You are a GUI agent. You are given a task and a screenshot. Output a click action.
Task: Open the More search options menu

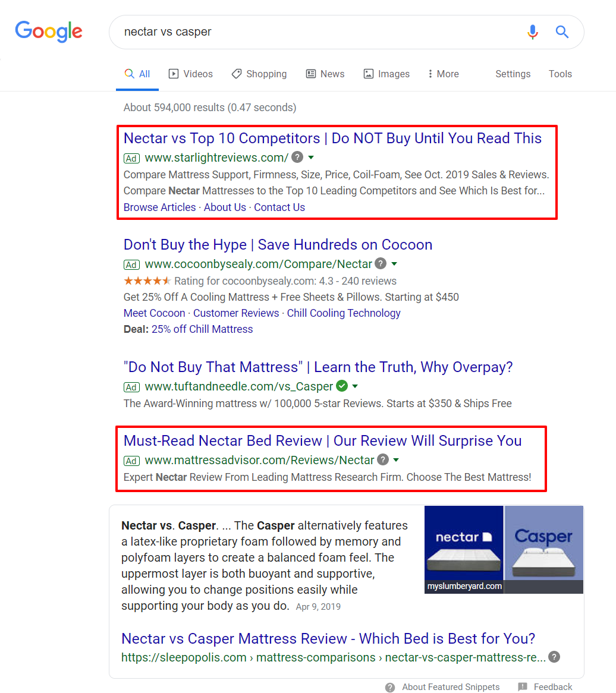443,74
